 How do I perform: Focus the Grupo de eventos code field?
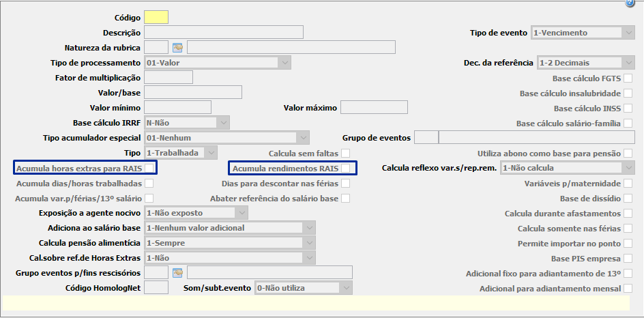click(x=426, y=138)
